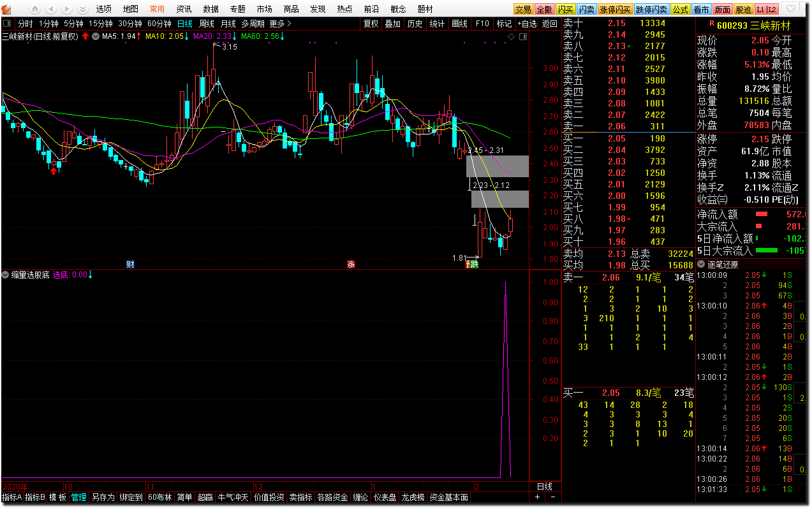
Task: Go back with the left arrow icon
Action: 50,9
